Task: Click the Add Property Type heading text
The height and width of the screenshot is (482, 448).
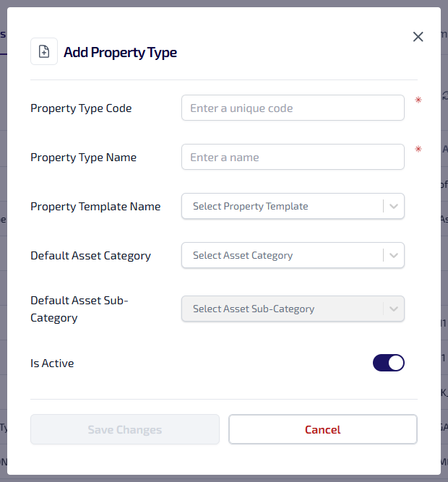Action: click(120, 52)
